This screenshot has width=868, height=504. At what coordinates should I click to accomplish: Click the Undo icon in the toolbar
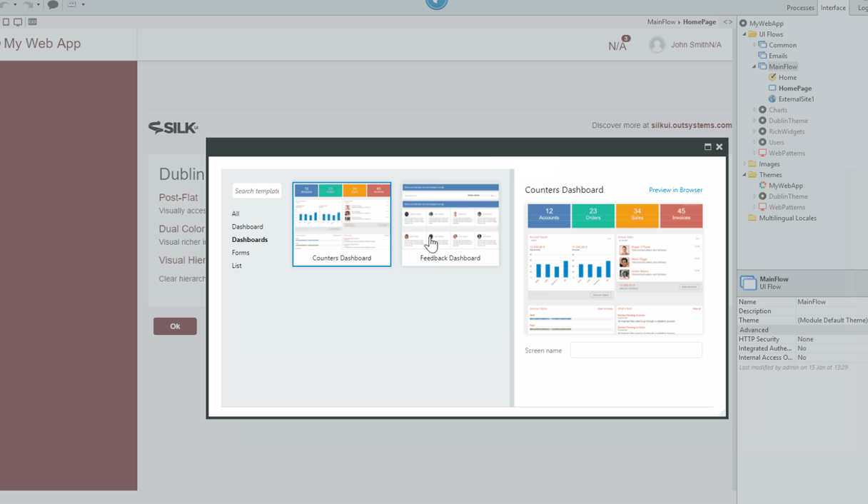pyautogui.click(x=4, y=4)
